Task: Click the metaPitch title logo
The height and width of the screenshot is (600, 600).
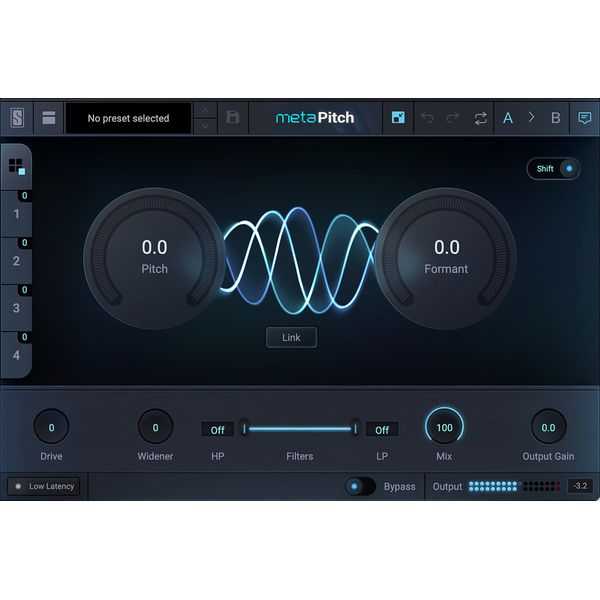Action: [315, 117]
